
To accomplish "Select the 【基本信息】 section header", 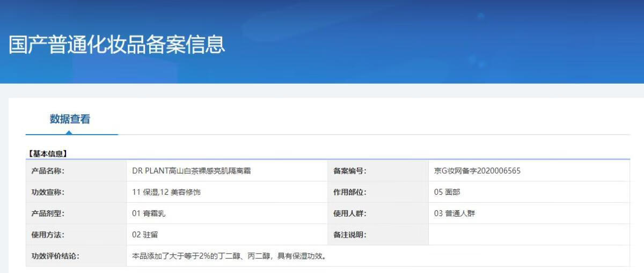I will click(47, 153).
